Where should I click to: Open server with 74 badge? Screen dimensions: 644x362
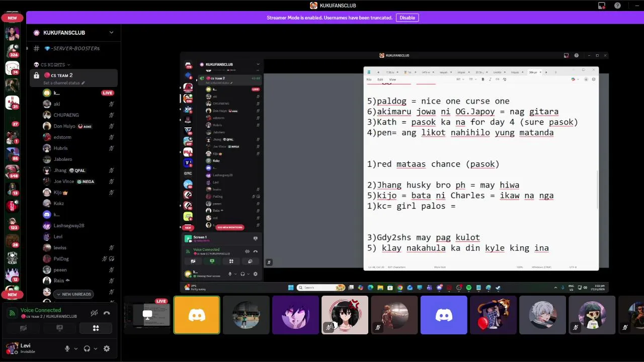click(x=12, y=68)
